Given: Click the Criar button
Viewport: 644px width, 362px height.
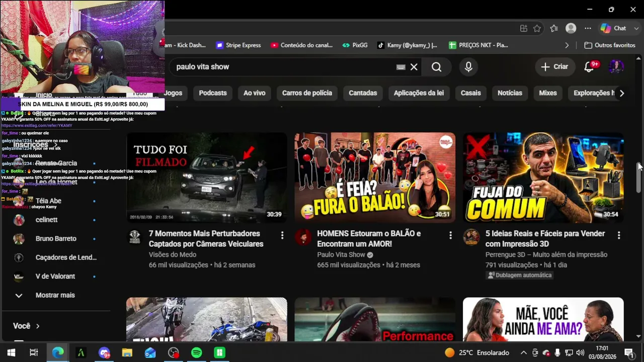Looking at the screenshot, I should point(554,67).
